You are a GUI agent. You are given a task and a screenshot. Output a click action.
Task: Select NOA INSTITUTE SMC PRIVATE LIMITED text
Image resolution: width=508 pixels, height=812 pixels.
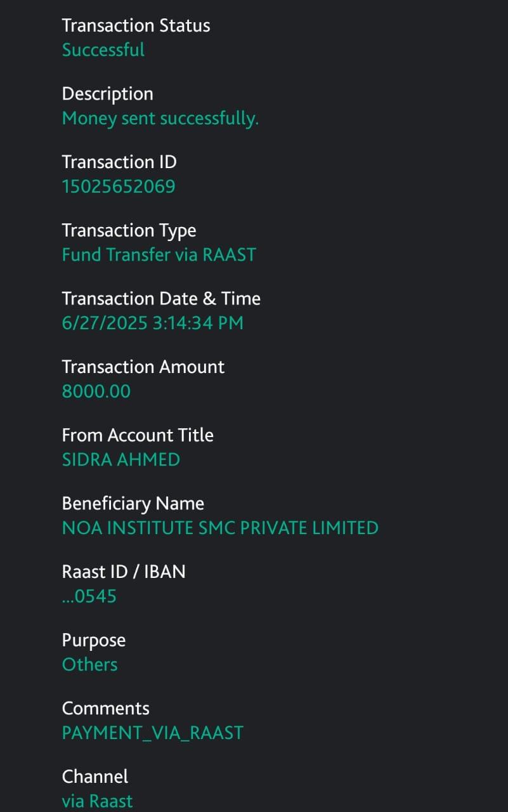click(x=220, y=528)
